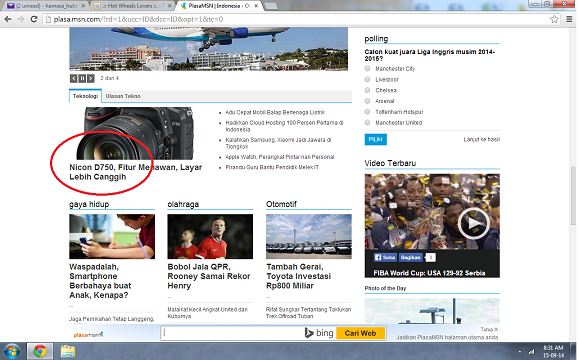Switch to the Teknologi tab

pos(85,96)
